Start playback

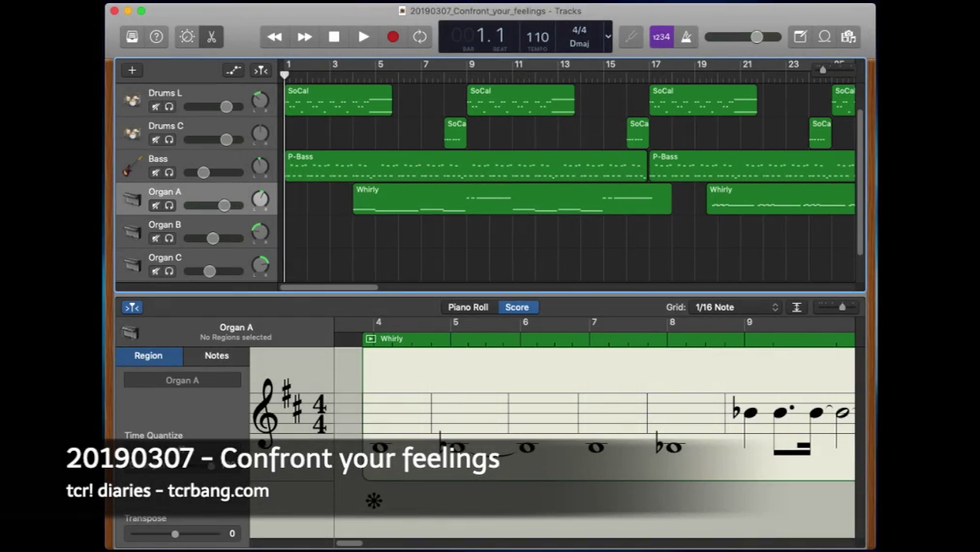(363, 36)
